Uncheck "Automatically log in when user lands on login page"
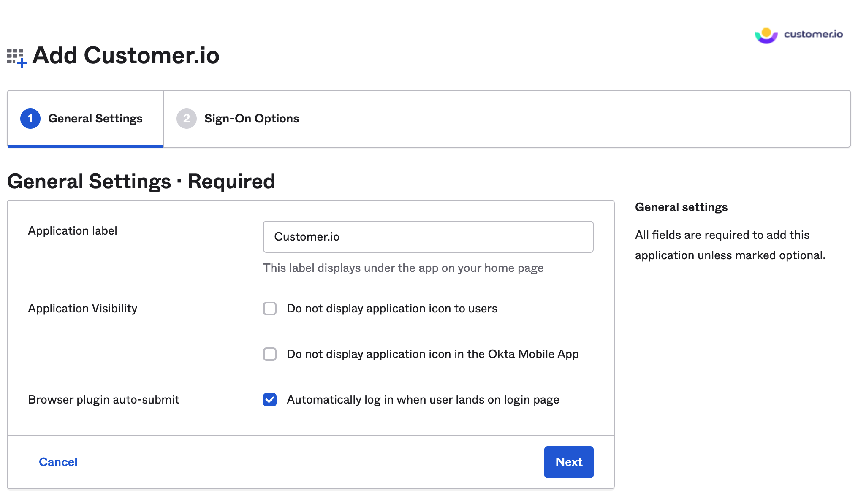This screenshot has width=858, height=504. (269, 400)
